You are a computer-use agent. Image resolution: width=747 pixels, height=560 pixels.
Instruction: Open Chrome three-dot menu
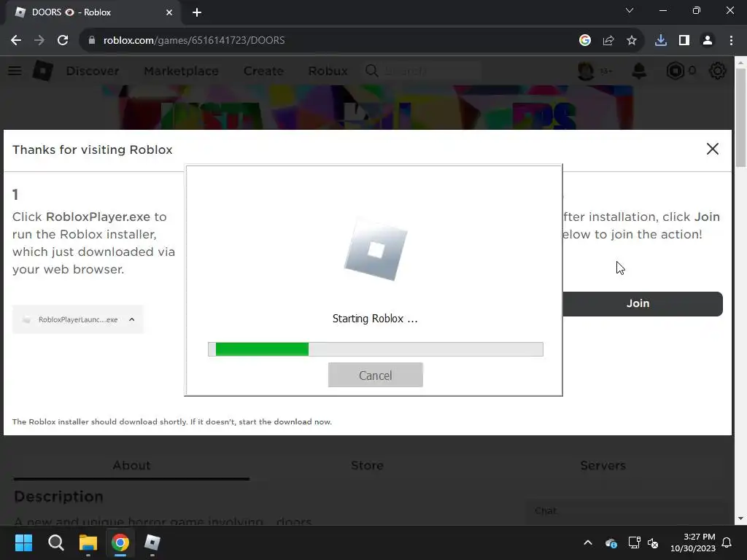pyautogui.click(x=731, y=41)
